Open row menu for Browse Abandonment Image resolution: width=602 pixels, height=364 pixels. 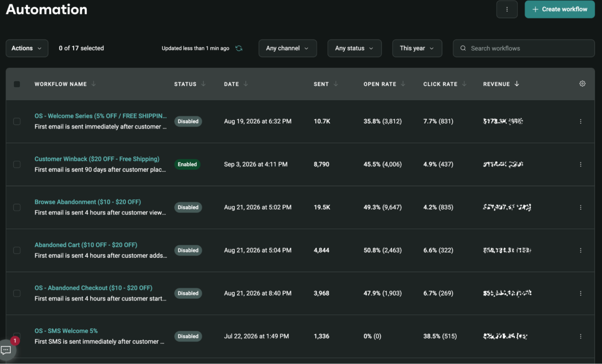tap(580, 207)
